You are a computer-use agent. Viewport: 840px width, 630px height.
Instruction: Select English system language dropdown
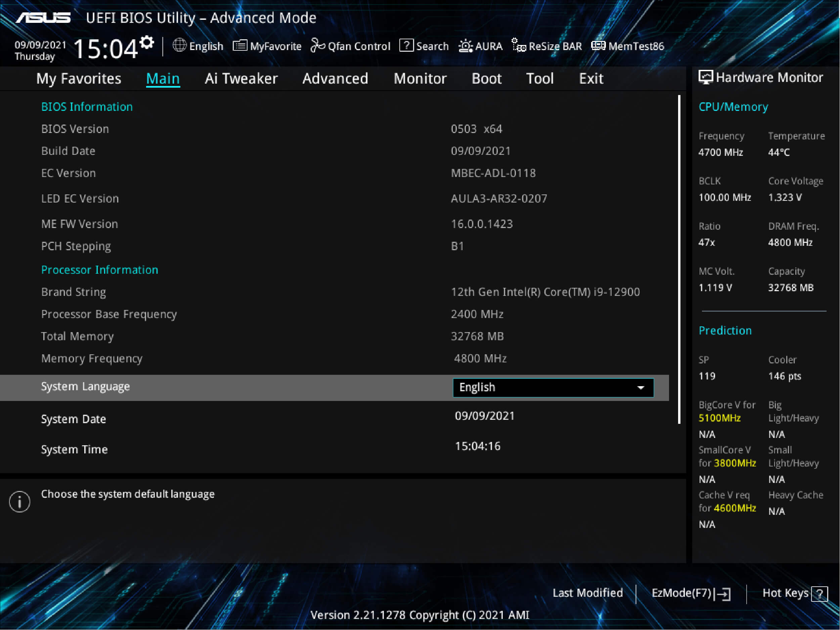click(551, 387)
